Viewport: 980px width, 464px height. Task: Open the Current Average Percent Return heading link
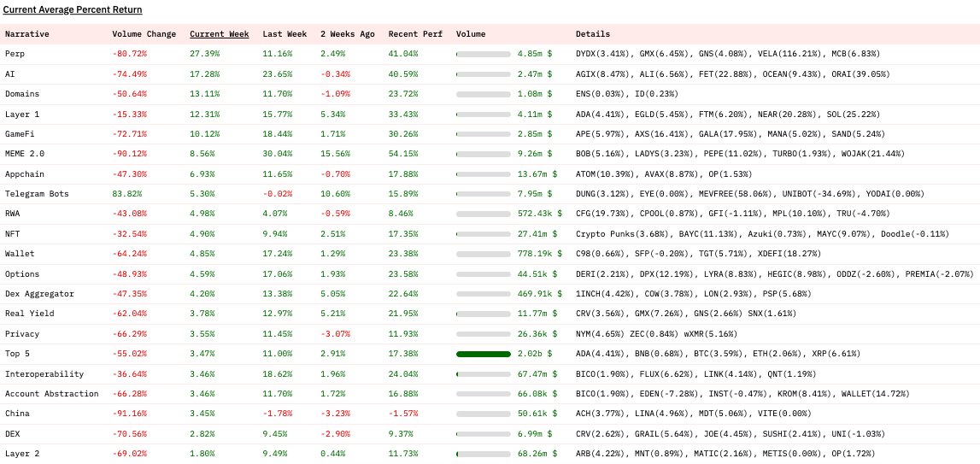tap(73, 9)
